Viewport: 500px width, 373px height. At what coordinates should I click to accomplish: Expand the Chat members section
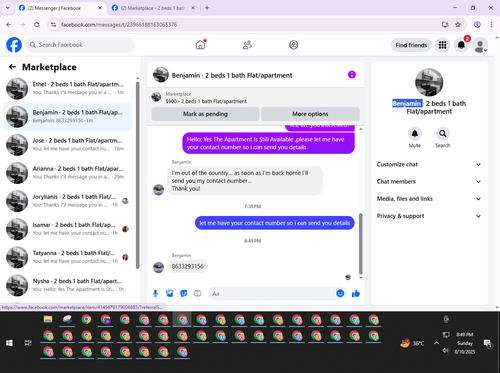point(429,182)
